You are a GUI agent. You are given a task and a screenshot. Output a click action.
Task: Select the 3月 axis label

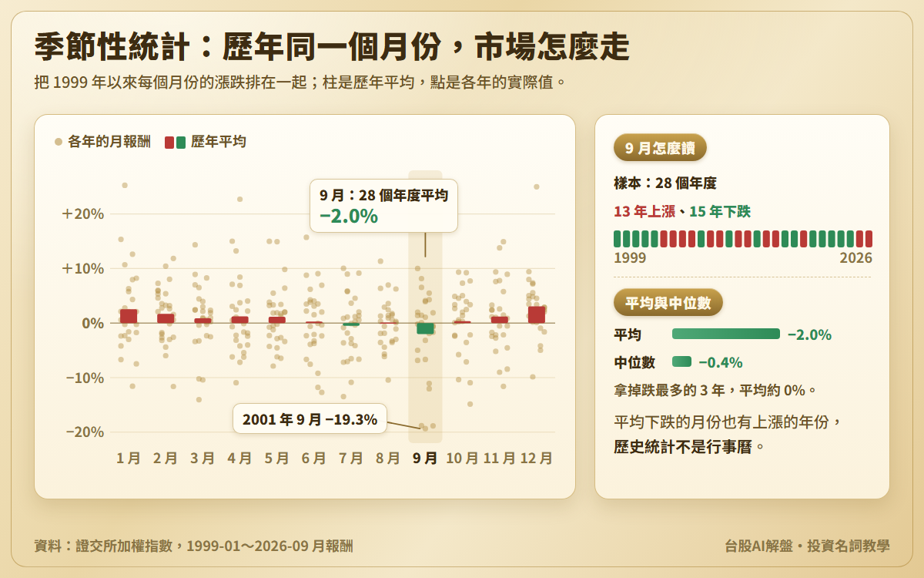tap(203, 458)
